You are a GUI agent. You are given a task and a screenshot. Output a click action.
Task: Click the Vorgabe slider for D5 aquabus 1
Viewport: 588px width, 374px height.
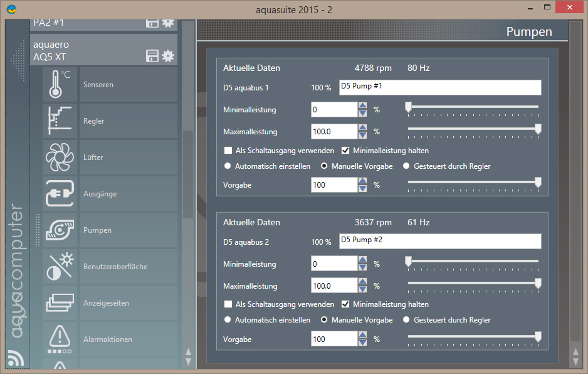(473, 183)
